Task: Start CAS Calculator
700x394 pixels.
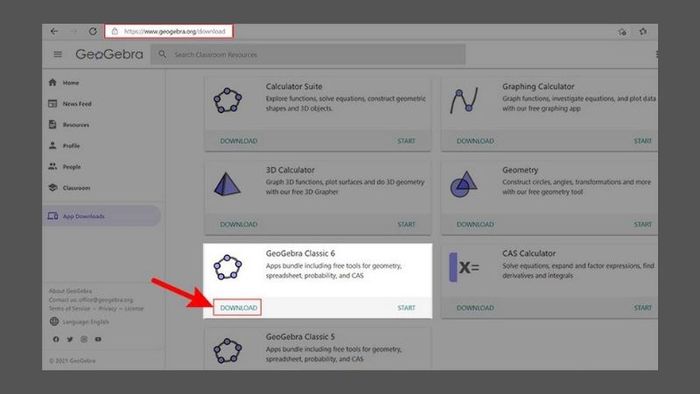Action: pyautogui.click(x=643, y=308)
